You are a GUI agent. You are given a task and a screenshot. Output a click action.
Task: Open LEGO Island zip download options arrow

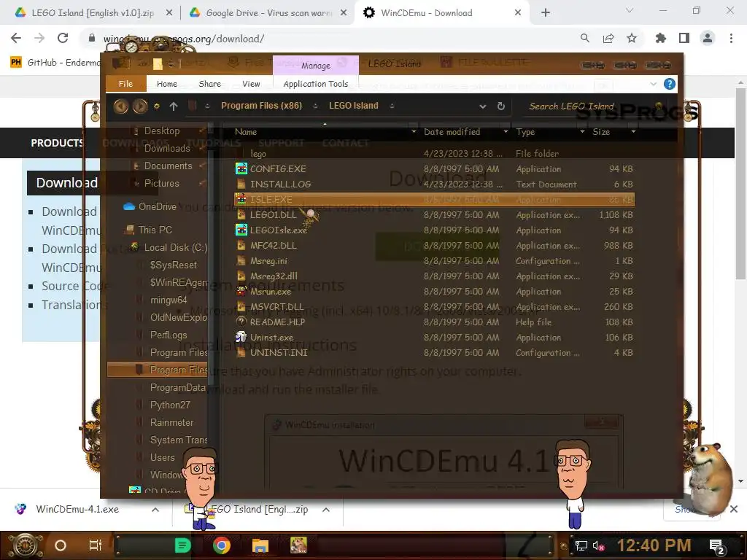click(326, 510)
